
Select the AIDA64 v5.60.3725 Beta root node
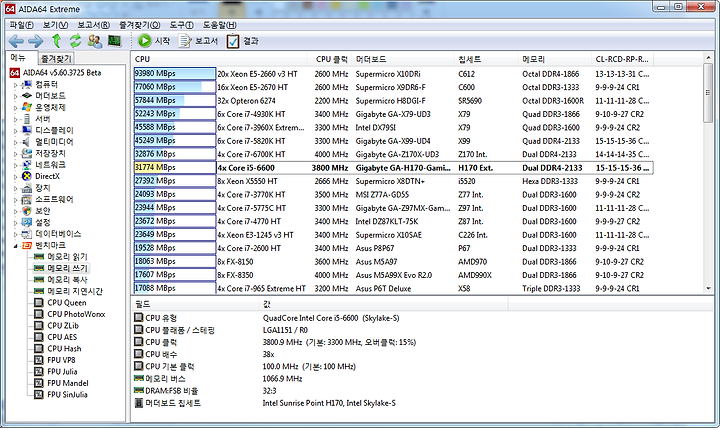(62, 73)
